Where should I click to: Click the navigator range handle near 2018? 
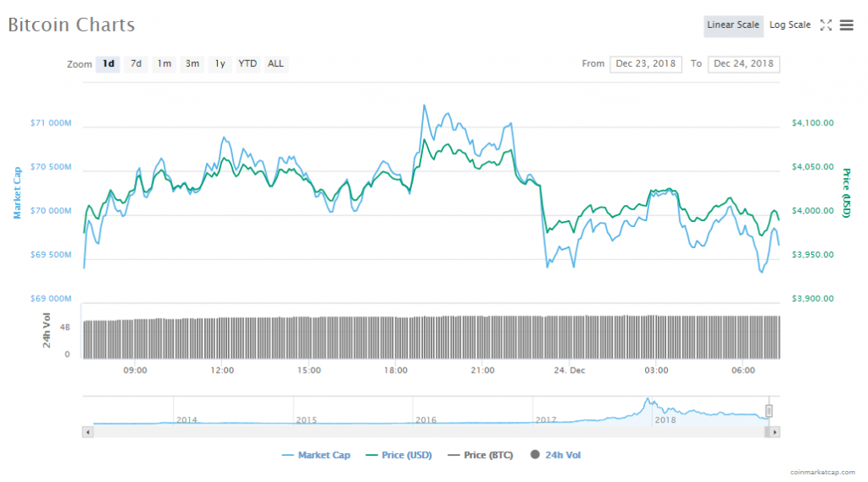[770, 411]
